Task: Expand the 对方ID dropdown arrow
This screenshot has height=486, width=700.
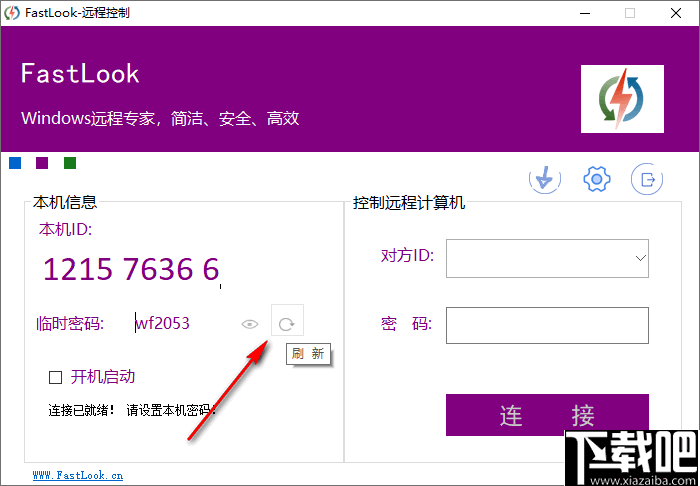Action: coord(641,258)
